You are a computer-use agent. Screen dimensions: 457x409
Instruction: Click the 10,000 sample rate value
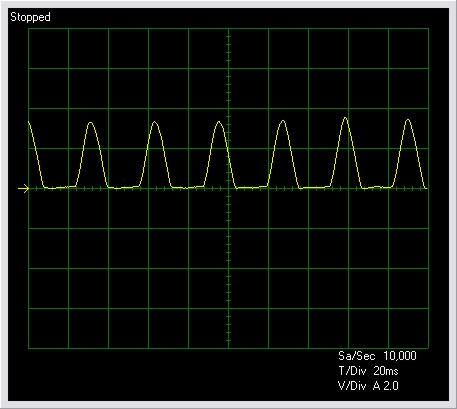[x=400, y=356]
